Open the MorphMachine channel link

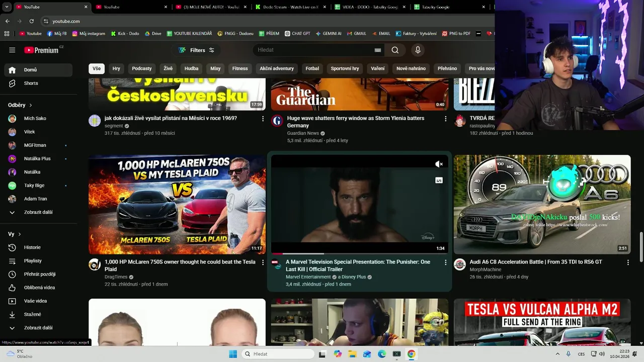(x=486, y=270)
